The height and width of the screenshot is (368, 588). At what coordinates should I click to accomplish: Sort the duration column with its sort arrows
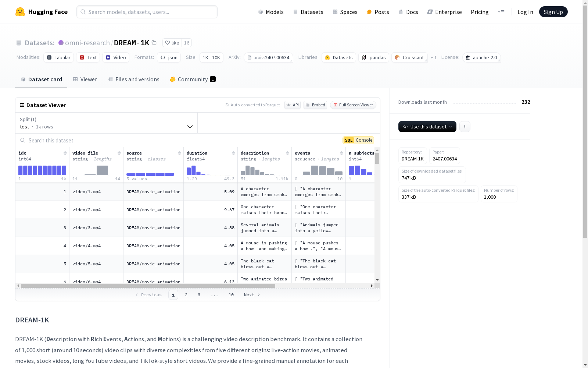233,153
